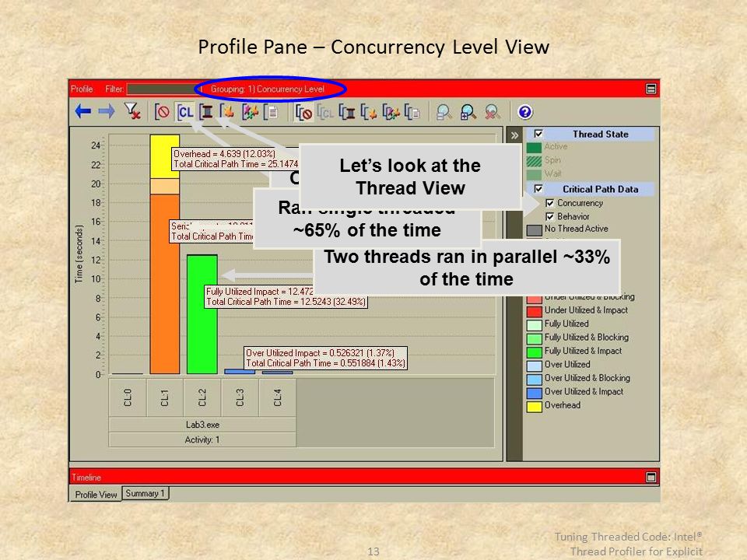Toggle the Thread State checkbox

538,134
